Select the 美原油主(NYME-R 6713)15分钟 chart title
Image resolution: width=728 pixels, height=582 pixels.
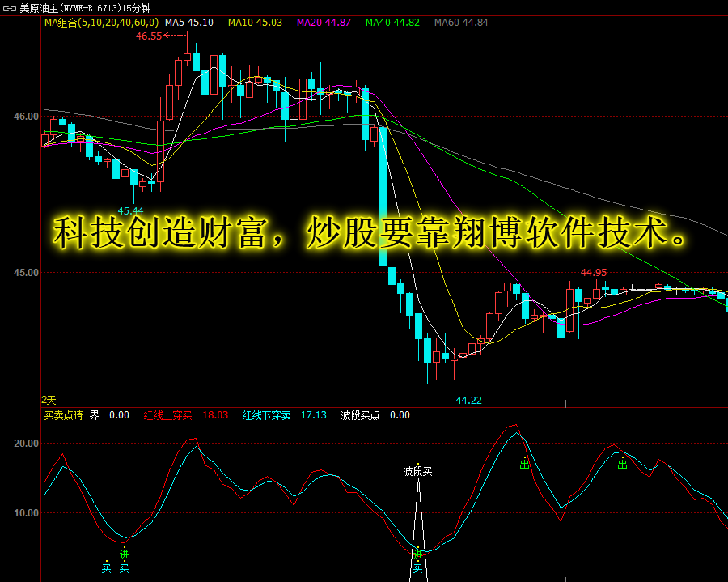coord(85,8)
